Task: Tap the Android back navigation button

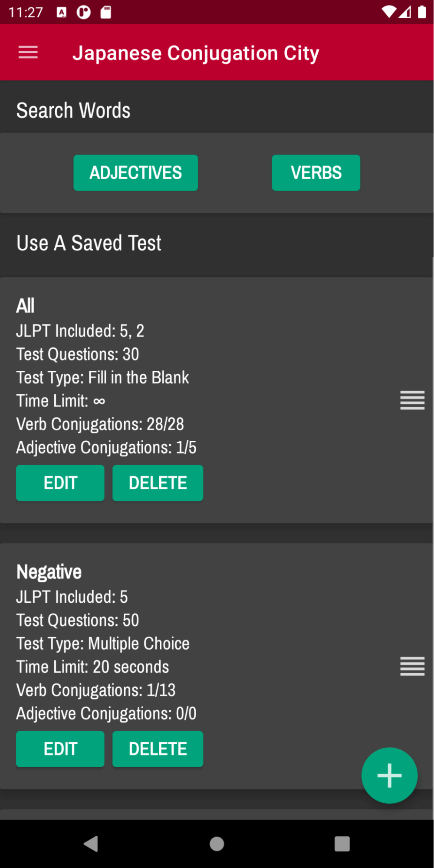Action: (91, 844)
